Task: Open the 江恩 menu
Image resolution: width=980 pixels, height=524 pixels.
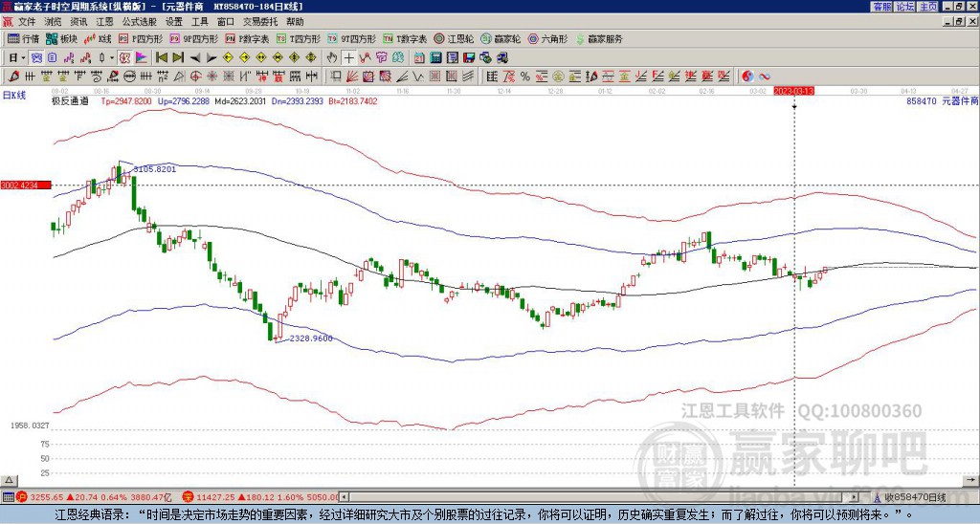Action: [105, 22]
